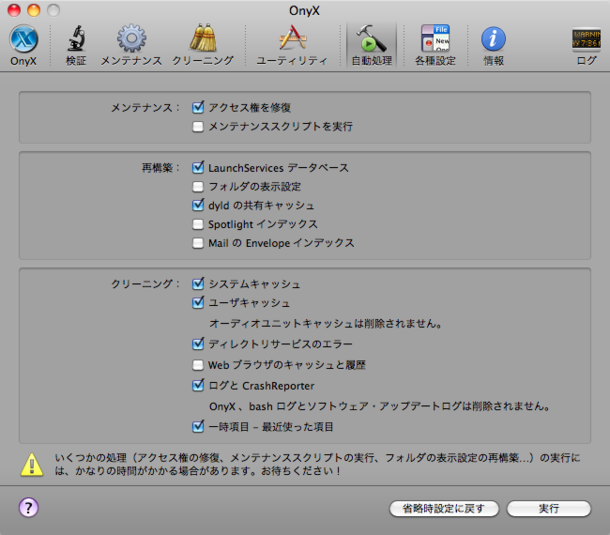Click the red close window button
Viewport: 610px width, 535px height.
[x=14, y=10]
